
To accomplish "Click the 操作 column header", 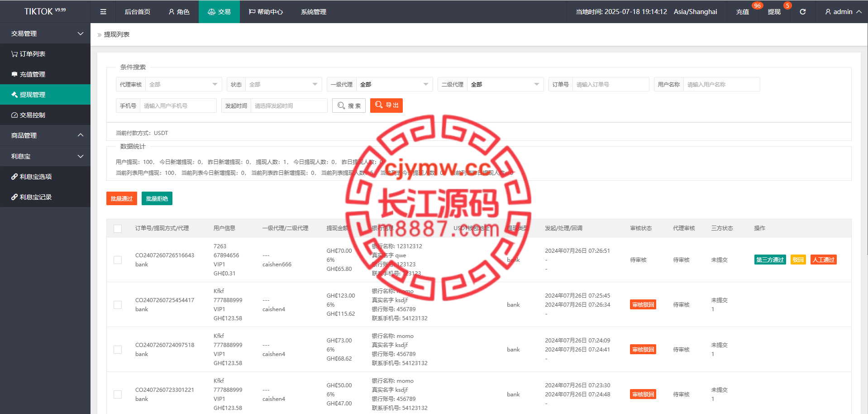I will point(759,228).
